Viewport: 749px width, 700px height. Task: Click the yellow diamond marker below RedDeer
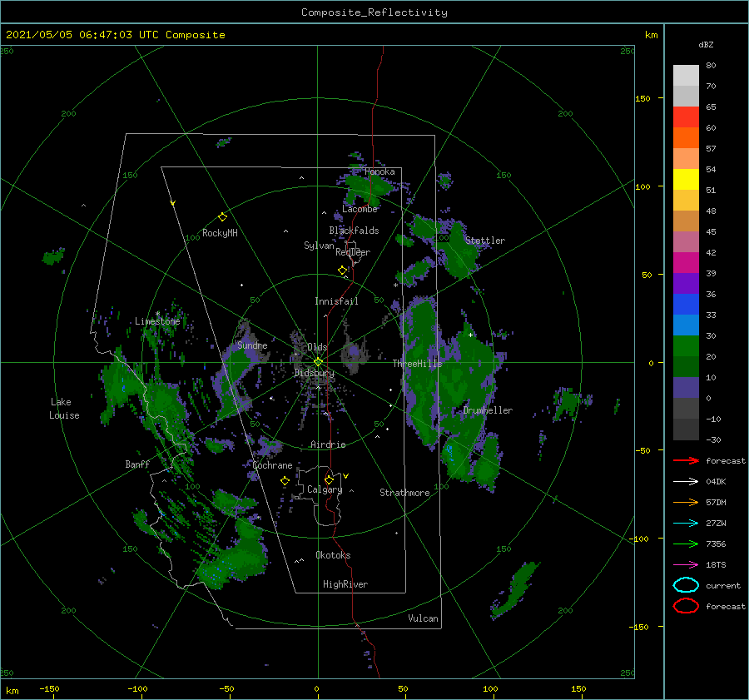point(342,271)
